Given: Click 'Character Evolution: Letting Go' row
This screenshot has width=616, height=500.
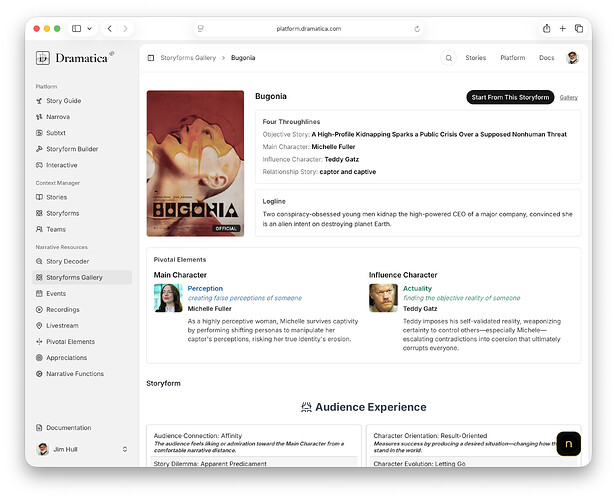Looking at the screenshot, I should coord(473,464).
